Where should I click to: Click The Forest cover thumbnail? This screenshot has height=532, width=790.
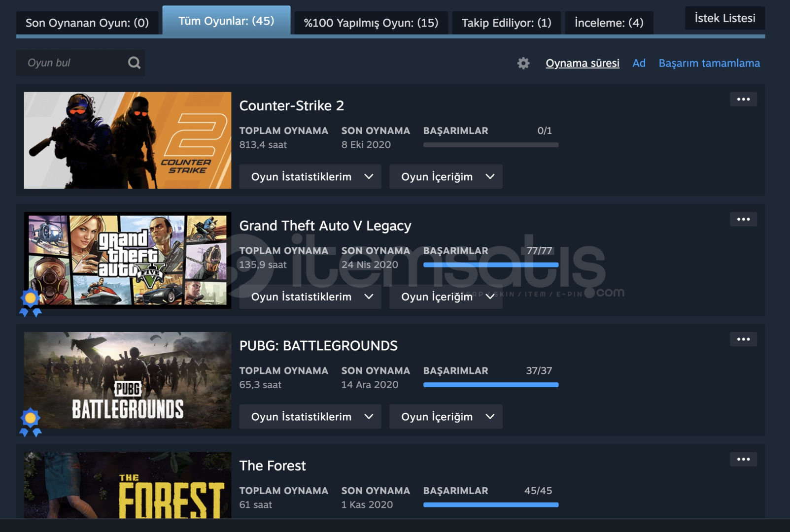[x=128, y=485]
